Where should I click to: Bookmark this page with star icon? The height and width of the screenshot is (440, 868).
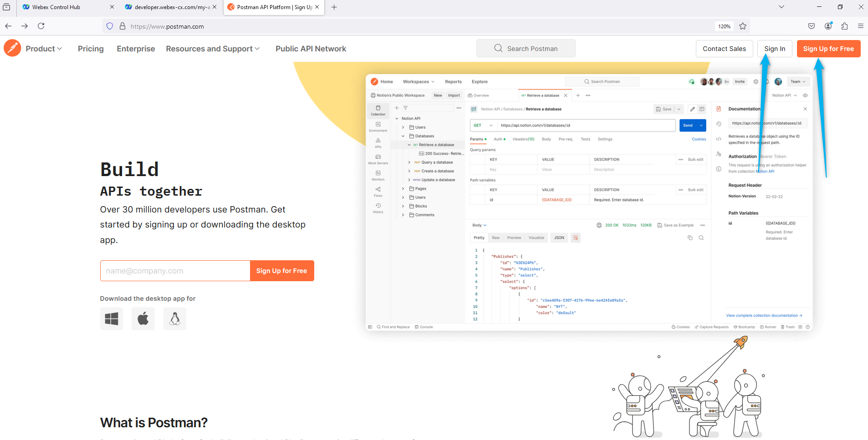[743, 26]
